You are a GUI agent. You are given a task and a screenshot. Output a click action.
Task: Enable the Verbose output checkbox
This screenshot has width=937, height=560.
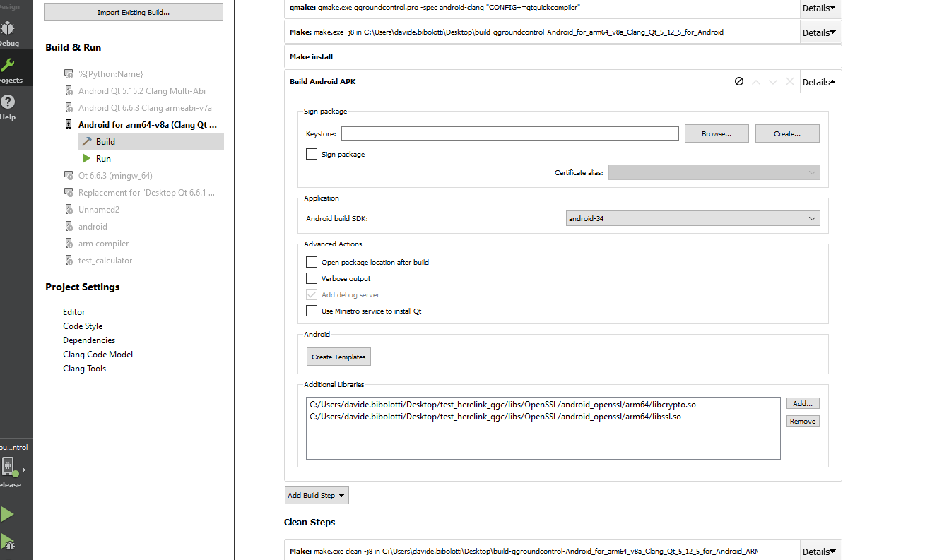pos(312,278)
